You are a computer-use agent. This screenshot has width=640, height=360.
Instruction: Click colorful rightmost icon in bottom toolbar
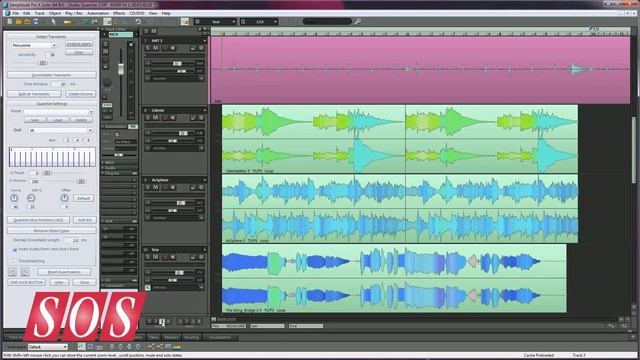(177, 347)
